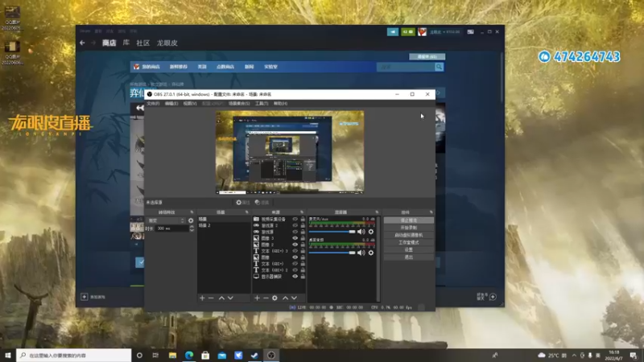
Task: Move the selected scene up
Action: [x=221, y=298]
